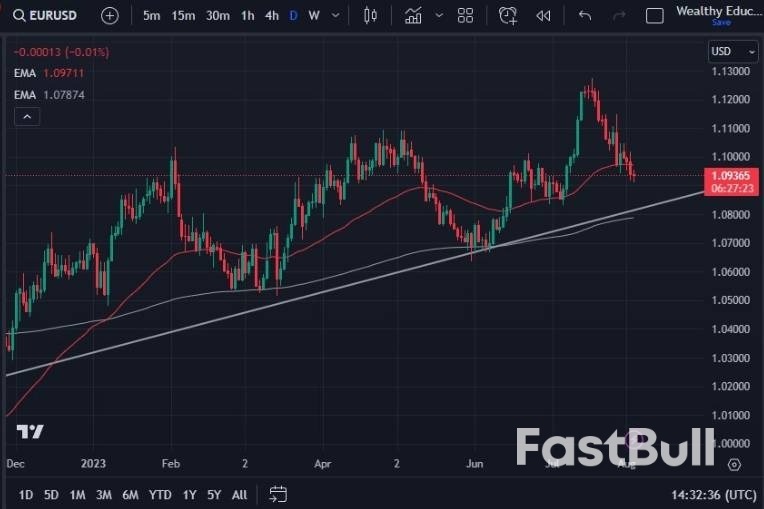
Task: Expand the indicators favorites dropdown arrow
Action: [437, 16]
